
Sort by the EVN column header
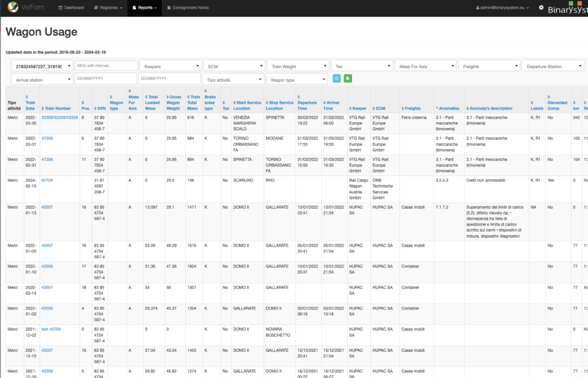pos(100,108)
